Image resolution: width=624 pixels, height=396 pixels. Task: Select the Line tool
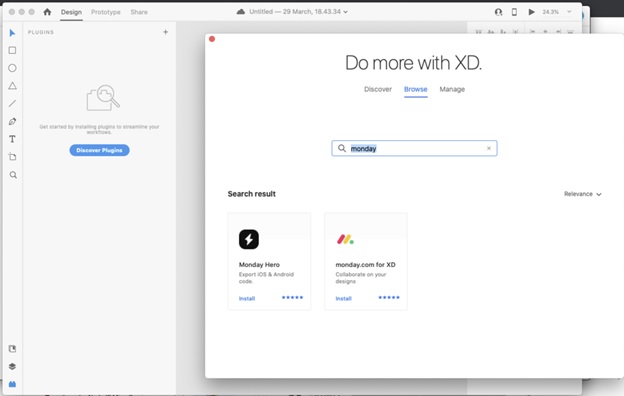point(12,103)
